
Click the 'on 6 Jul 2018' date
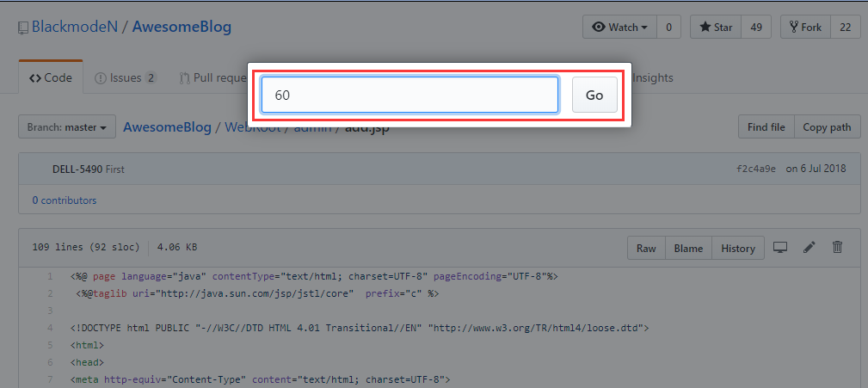pos(816,169)
